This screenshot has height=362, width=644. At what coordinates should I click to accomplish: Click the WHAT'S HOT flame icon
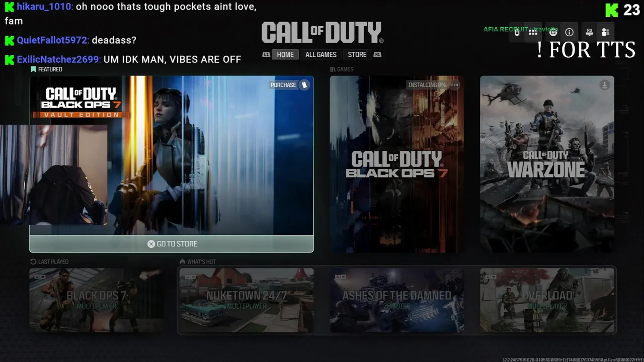(183, 261)
